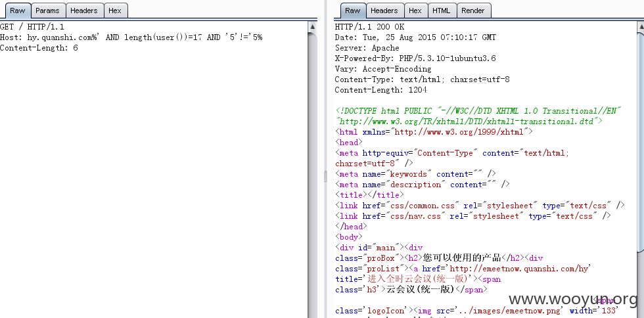Viewport: 644px width, 318px height.
Task: Select the request Hex tab
Action: (115, 11)
